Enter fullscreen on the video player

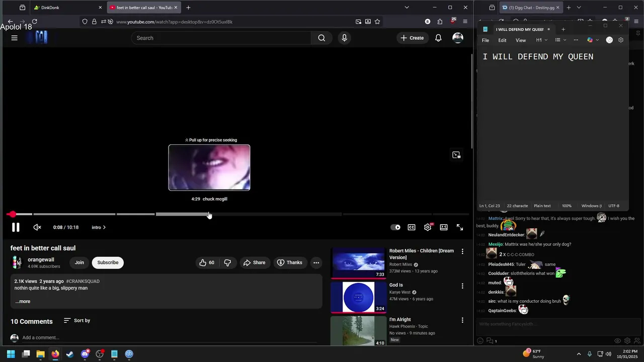460,227
